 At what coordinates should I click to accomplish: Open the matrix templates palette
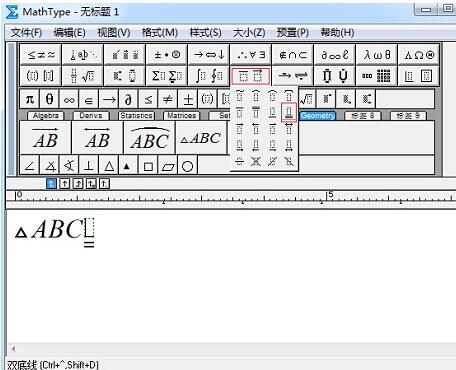click(377, 76)
